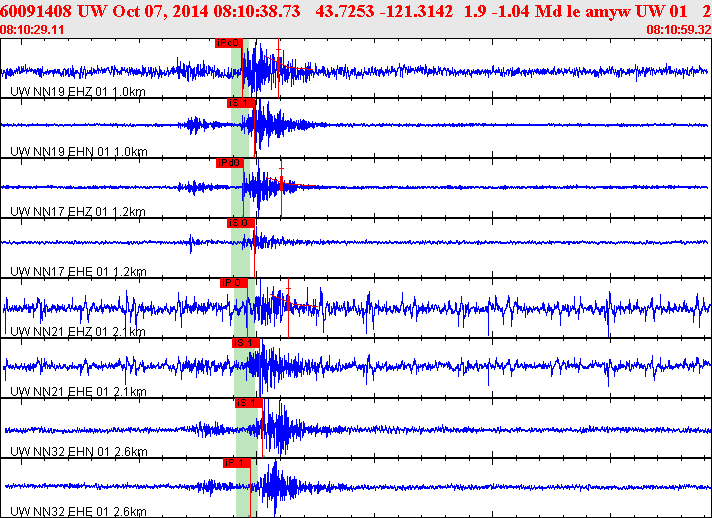Viewport: 712px width, 518px height.
Task: Select the iS 1 pick flag on NN19 EHN
Action: [241, 103]
